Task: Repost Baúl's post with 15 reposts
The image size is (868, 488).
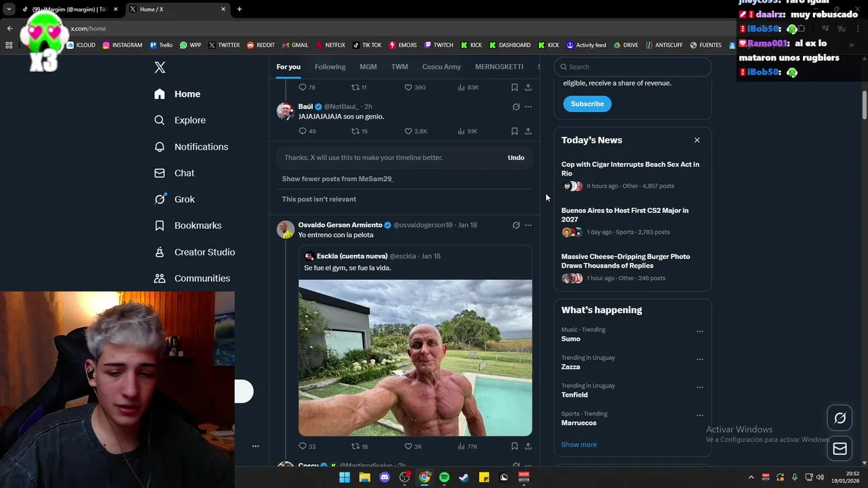Action: (x=359, y=131)
